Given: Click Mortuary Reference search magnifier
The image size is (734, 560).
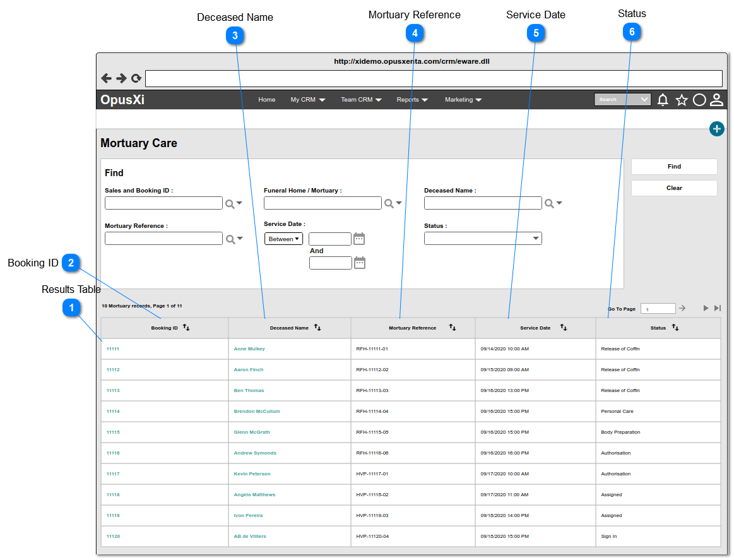Looking at the screenshot, I should pyautogui.click(x=230, y=239).
